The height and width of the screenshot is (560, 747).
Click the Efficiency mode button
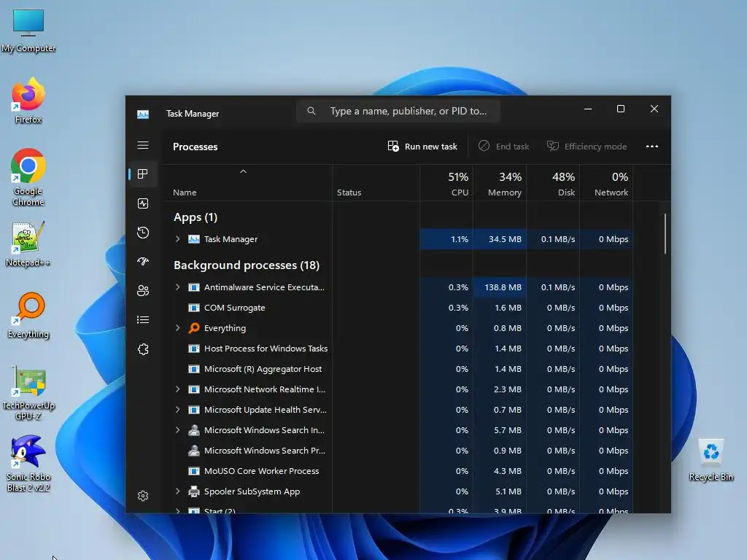[587, 146]
